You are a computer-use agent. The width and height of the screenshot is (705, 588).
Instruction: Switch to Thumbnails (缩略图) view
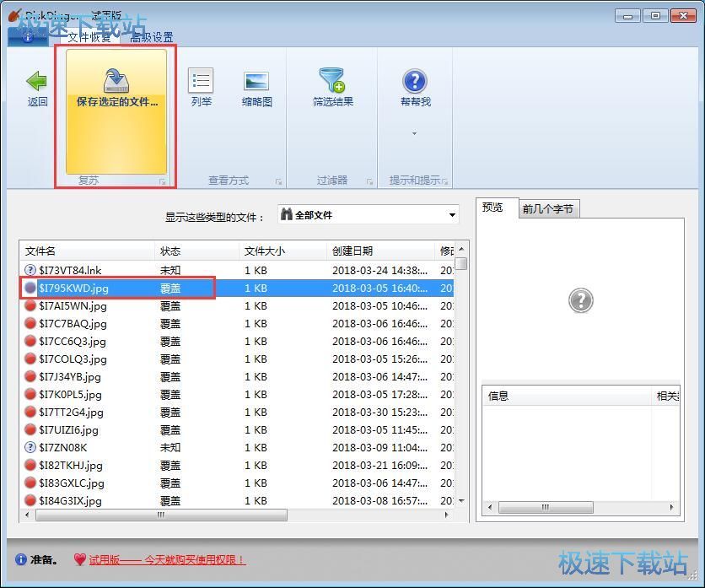pos(256,89)
